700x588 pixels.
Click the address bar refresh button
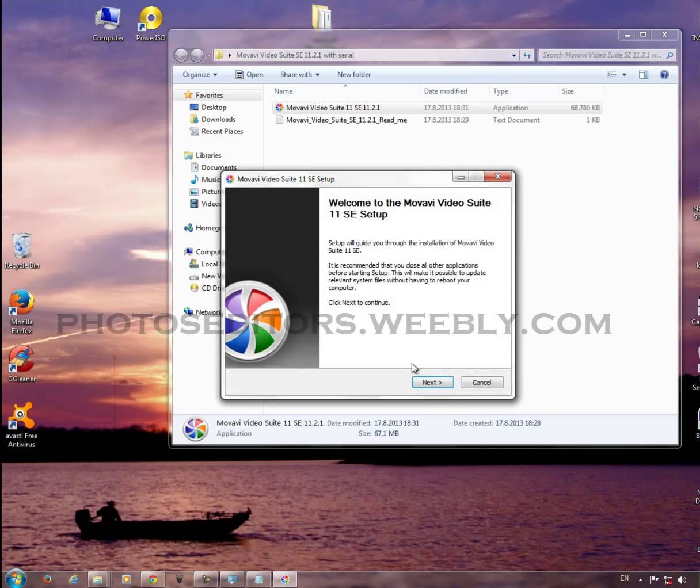pos(527,55)
